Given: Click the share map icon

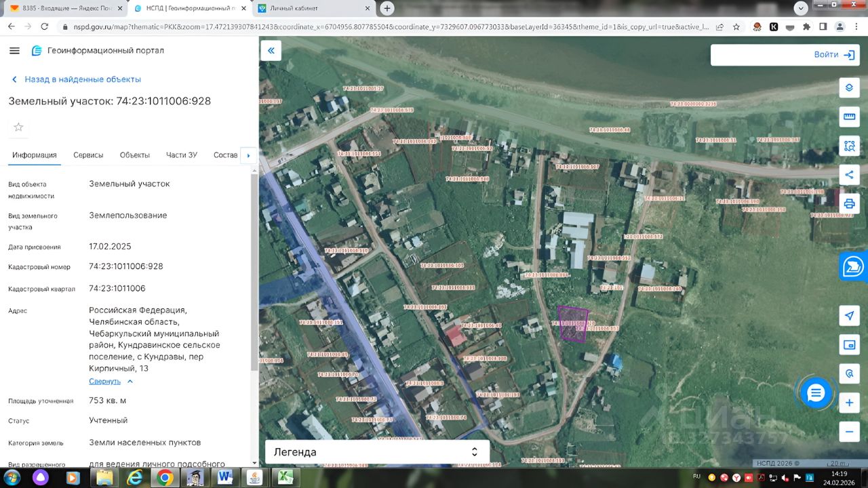Looking at the screenshot, I should point(849,175).
